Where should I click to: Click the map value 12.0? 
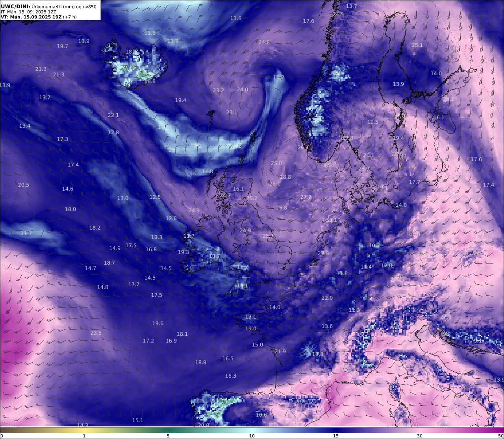coord(387,266)
